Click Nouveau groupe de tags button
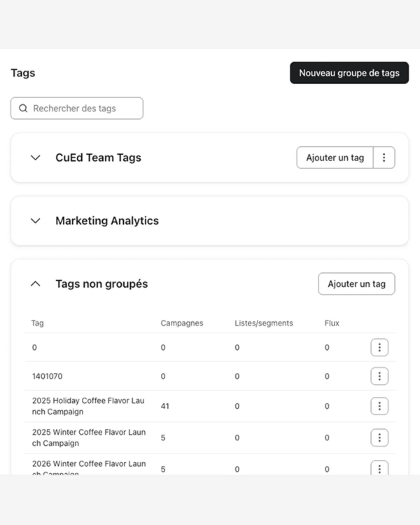The height and width of the screenshot is (525, 420). coord(349,73)
